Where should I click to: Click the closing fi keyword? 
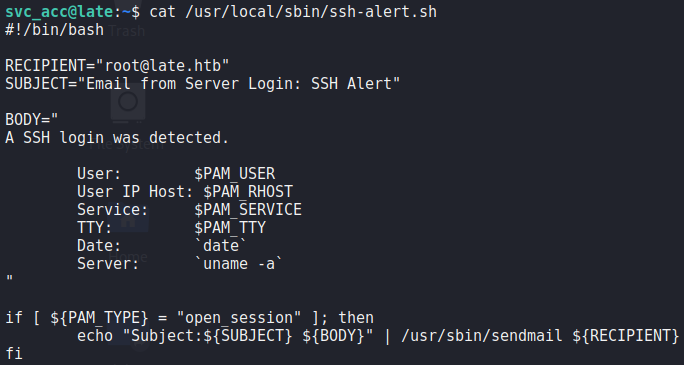[x=14, y=354]
